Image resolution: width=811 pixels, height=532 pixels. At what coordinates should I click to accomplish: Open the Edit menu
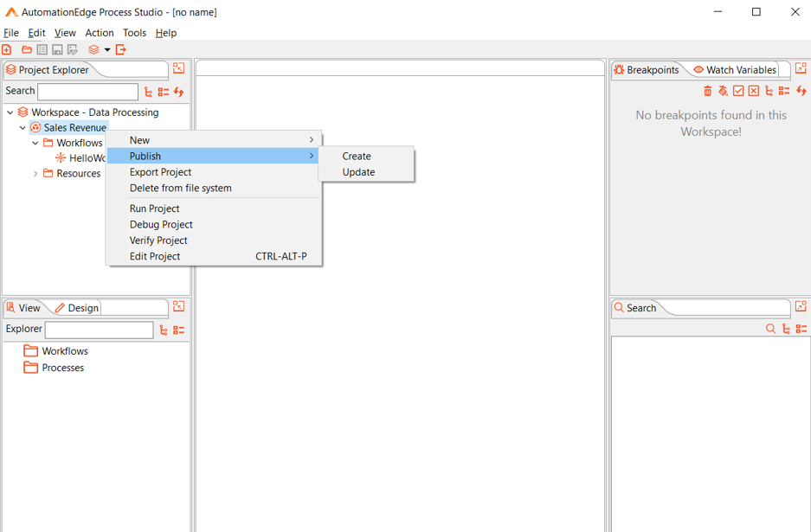36,33
